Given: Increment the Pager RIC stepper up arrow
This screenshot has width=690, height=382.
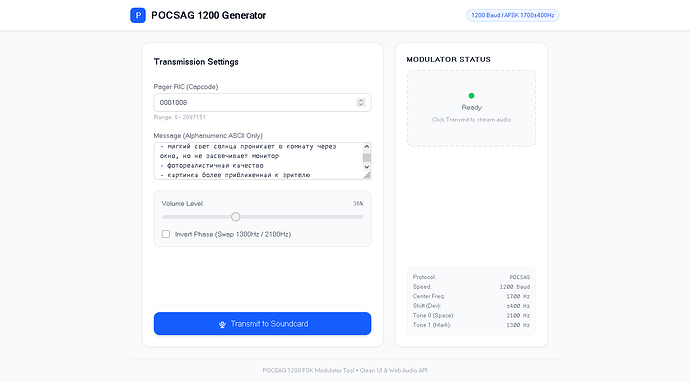Looking at the screenshot, I should pos(361,100).
